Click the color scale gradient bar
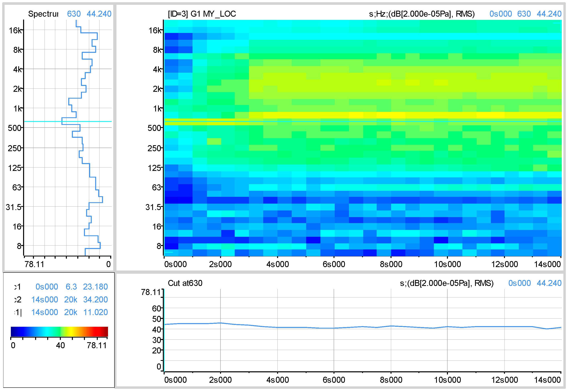This screenshot has width=569, height=392. [x=59, y=331]
